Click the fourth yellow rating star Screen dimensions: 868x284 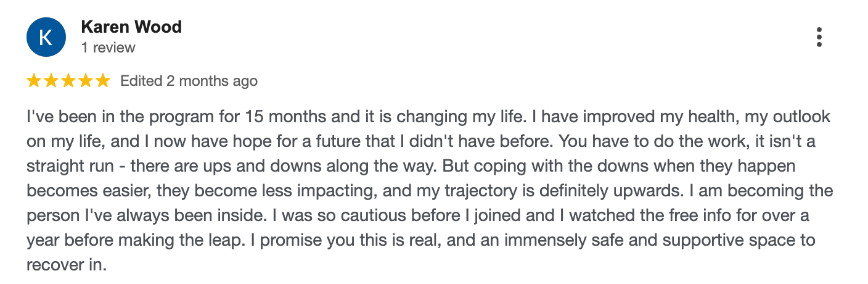[86, 81]
